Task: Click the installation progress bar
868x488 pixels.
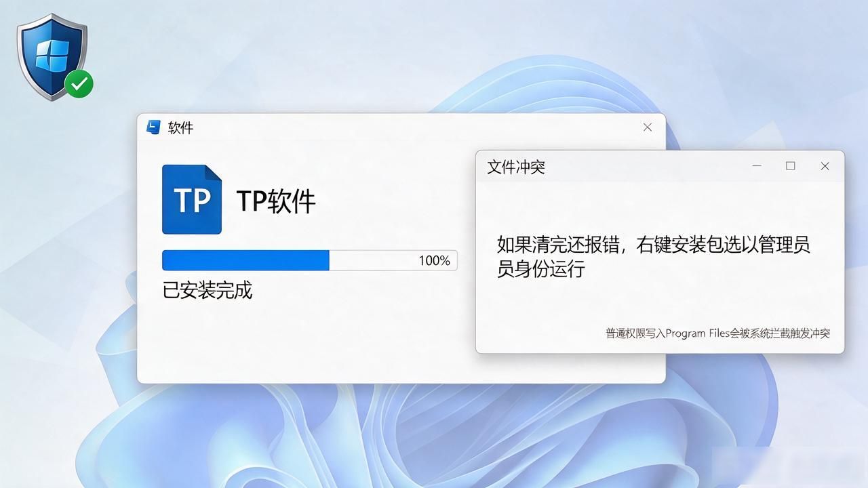Action: (309, 260)
